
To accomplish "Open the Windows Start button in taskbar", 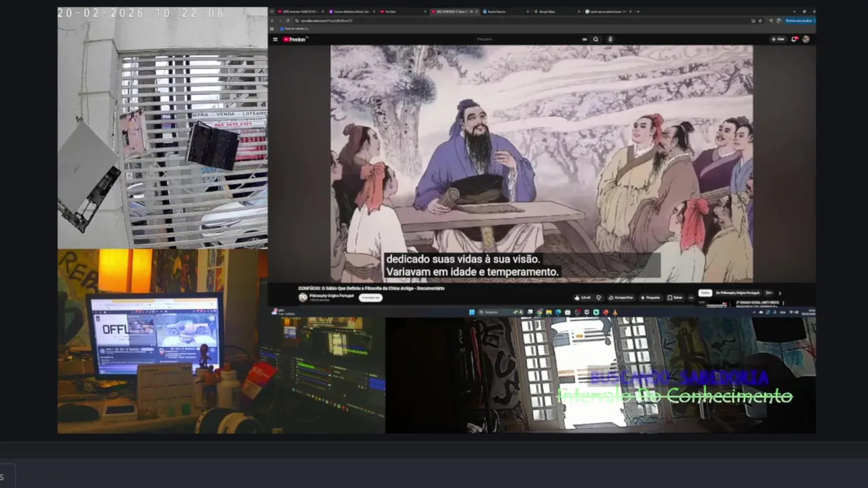I will [x=472, y=312].
